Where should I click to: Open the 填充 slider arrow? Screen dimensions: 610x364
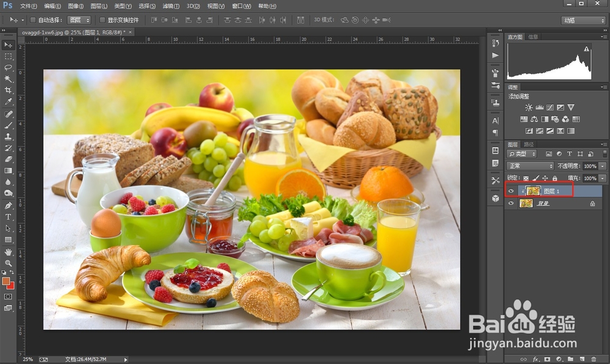pos(603,178)
